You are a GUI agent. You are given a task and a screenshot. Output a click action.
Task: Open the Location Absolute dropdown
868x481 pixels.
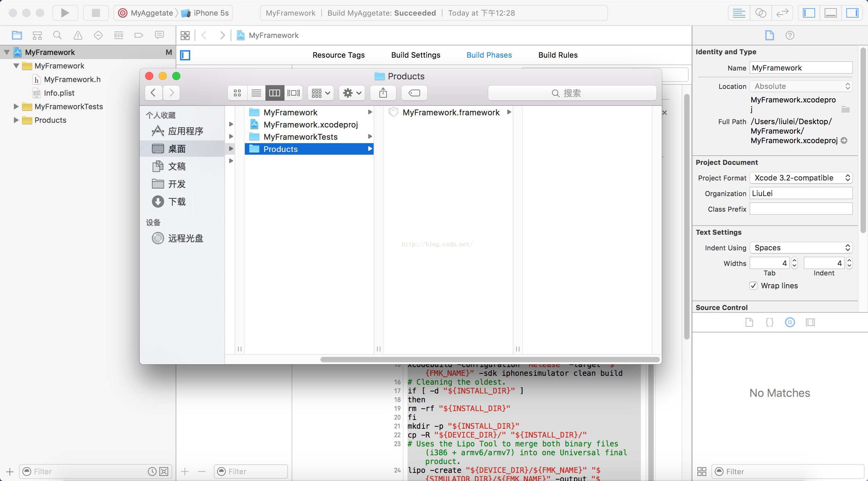[x=801, y=86]
